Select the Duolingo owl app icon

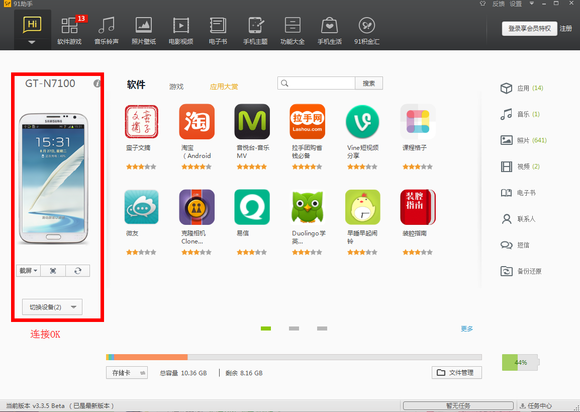coord(307,207)
